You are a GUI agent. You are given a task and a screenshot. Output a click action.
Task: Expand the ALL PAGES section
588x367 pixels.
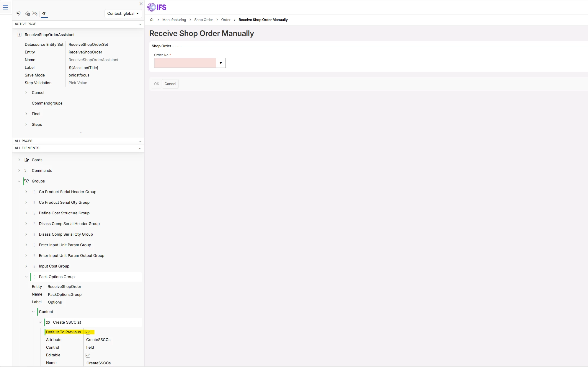point(140,141)
